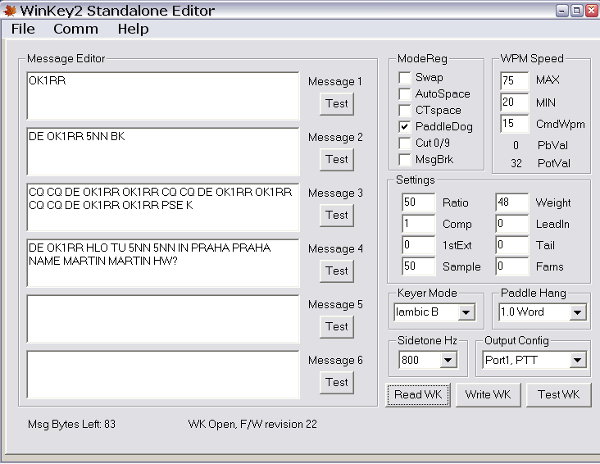Open the Paddle Hang 1.0 Word dropdown
Screen dimensions: 600x464
point(577,313)
